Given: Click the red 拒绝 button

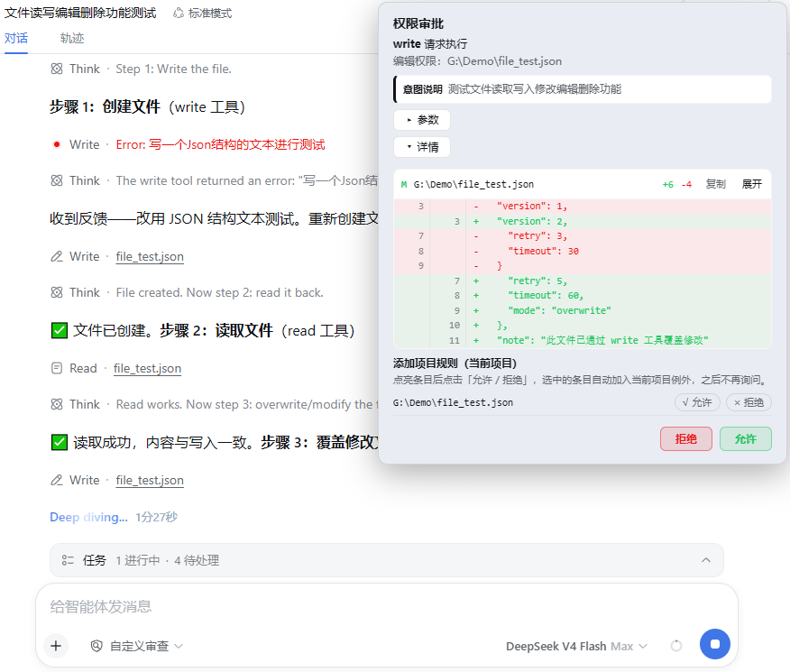Looking at the screenshot, I should click(685, 438).
